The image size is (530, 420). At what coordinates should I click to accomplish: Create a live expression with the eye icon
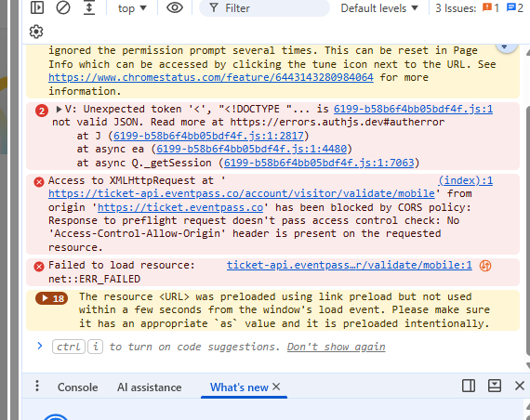coord(175,7)
